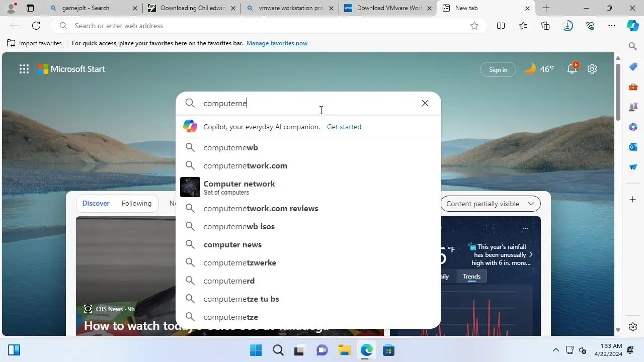Clear the search box with X
The height and width of the screenshot is (362, 644).
(x=425, y=103)
